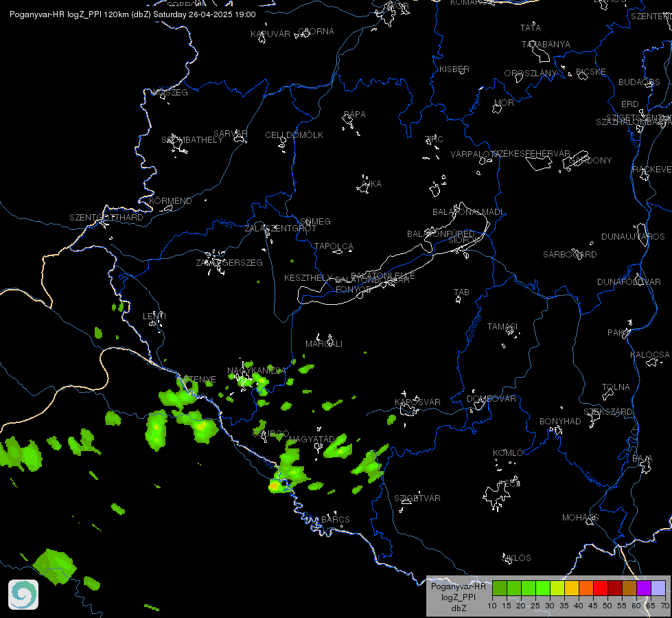The width and height of the screenshot is (672, 618).
Task: Select the SIKLÓS label
Action: 516,558
